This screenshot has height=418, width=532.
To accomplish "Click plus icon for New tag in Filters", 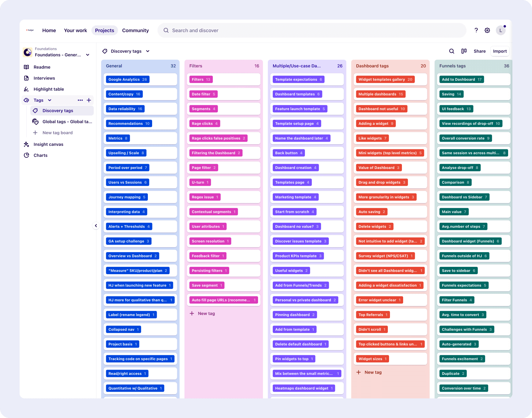I will (192, 313).
